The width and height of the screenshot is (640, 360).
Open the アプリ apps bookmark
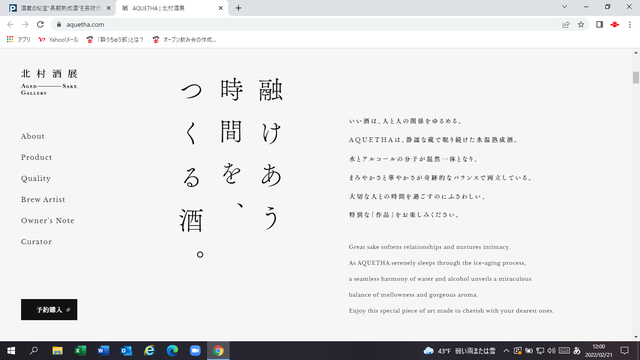click(19, 40)
